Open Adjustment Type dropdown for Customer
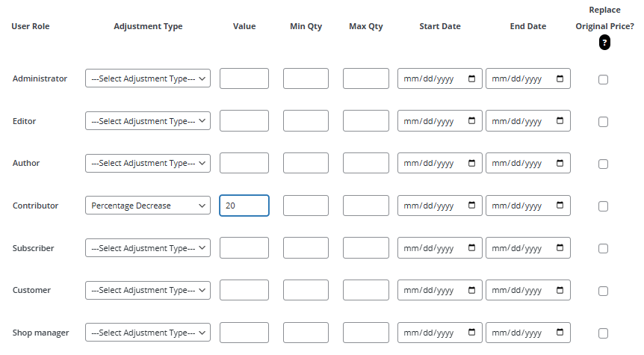644x355 pixels. click(x=148, y=291)
